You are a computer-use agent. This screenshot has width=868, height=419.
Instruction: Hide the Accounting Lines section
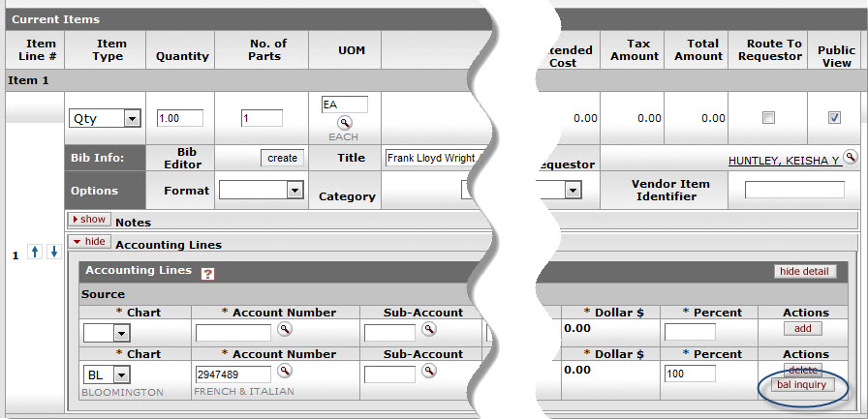pos(89,242)
